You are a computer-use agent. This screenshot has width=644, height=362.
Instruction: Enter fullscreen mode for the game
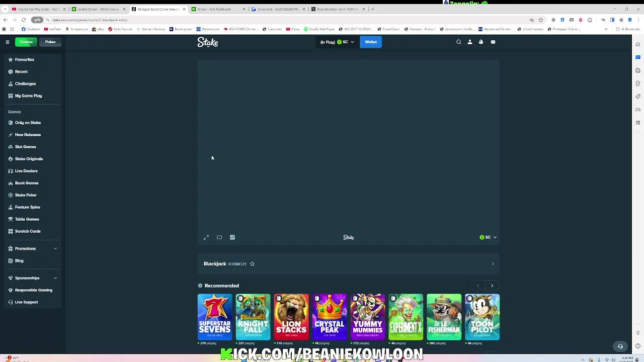tap(206, 237)
